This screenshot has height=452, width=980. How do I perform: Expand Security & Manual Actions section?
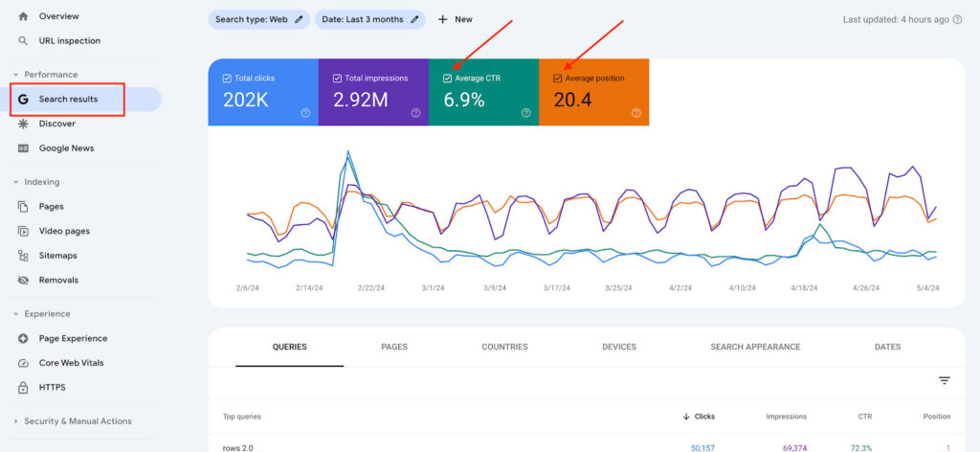(x=16, y=421)
